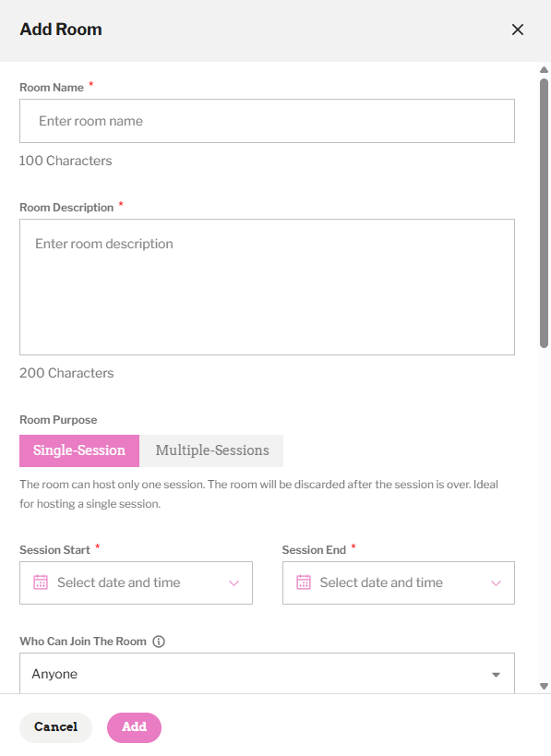551x756 pixels.
Task: Open info icon beside Who Can Join The Room
Action: pos(159,642)
